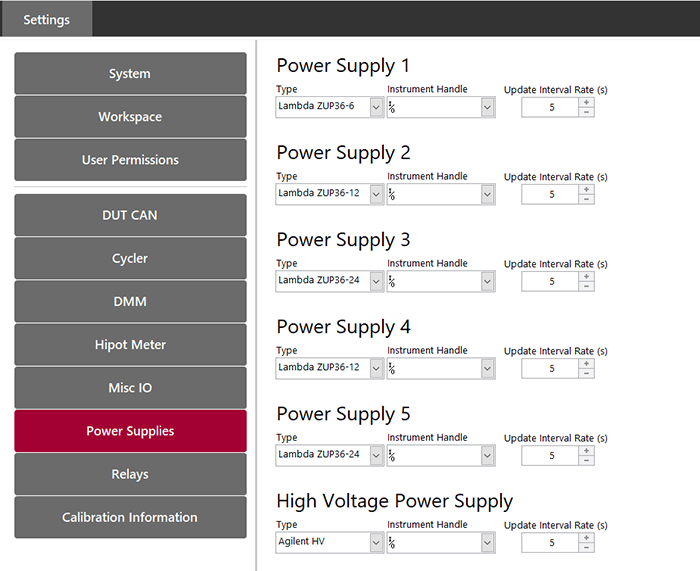
Task: Open Power Supply 3 Instrument Handle dropdown
Action: tap(487, 281)
